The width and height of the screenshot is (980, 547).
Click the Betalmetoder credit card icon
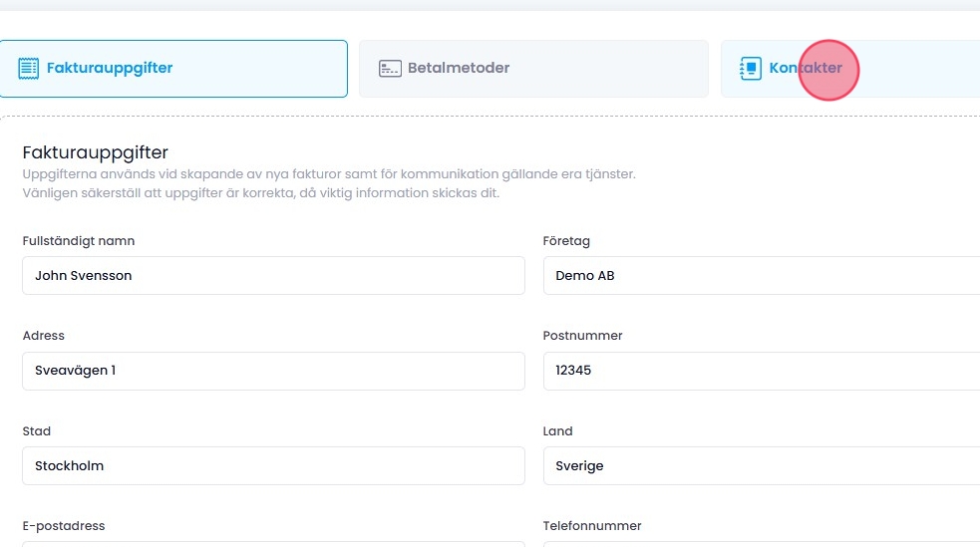390,69
